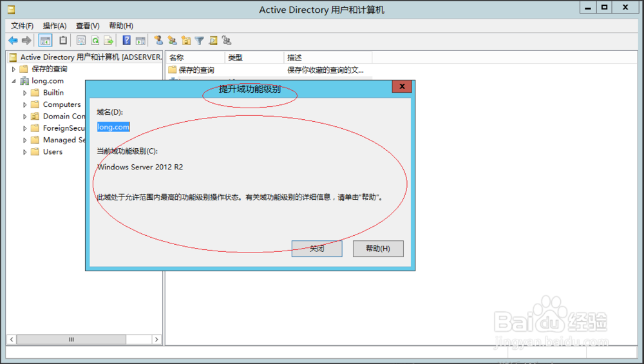The image size is (644, 364).
Task: Click the Find objects toolbar icon
Action: [x=213, y=40]
